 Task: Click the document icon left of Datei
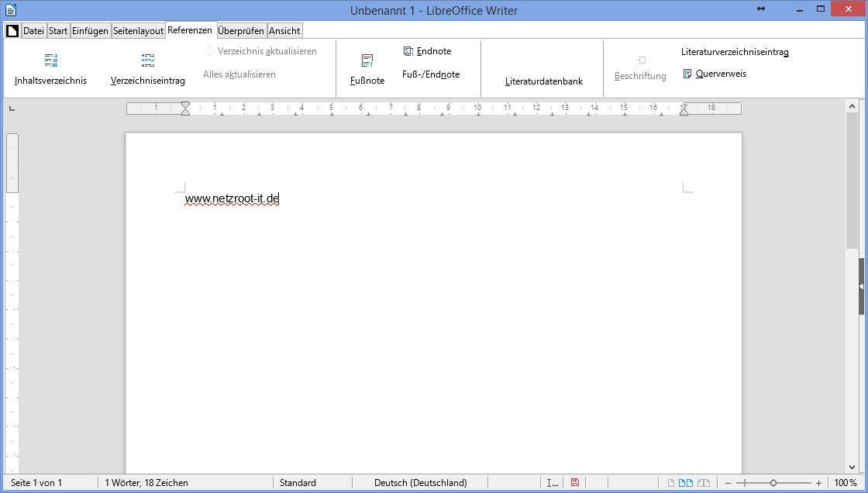pyautogui.click(x=12, y=31)
